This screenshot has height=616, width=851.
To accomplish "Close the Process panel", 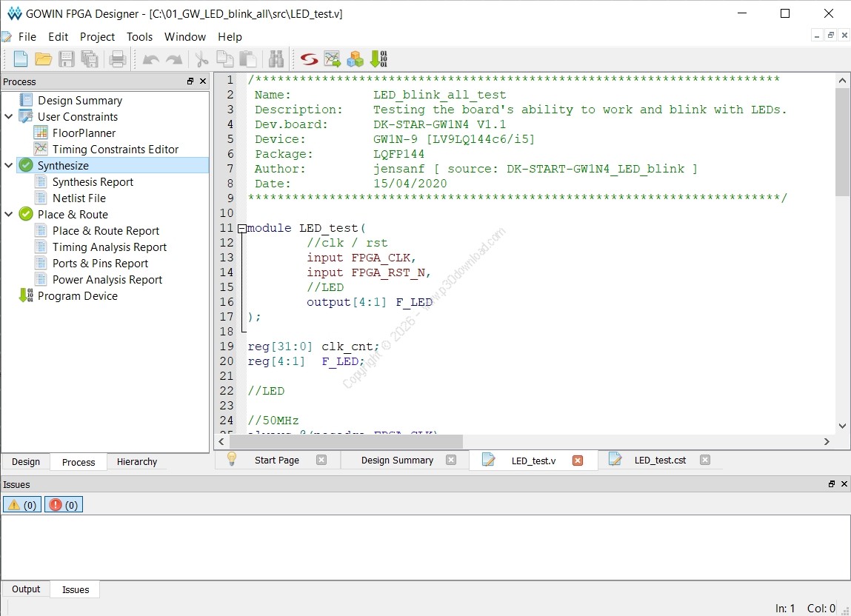I will 203,81.
